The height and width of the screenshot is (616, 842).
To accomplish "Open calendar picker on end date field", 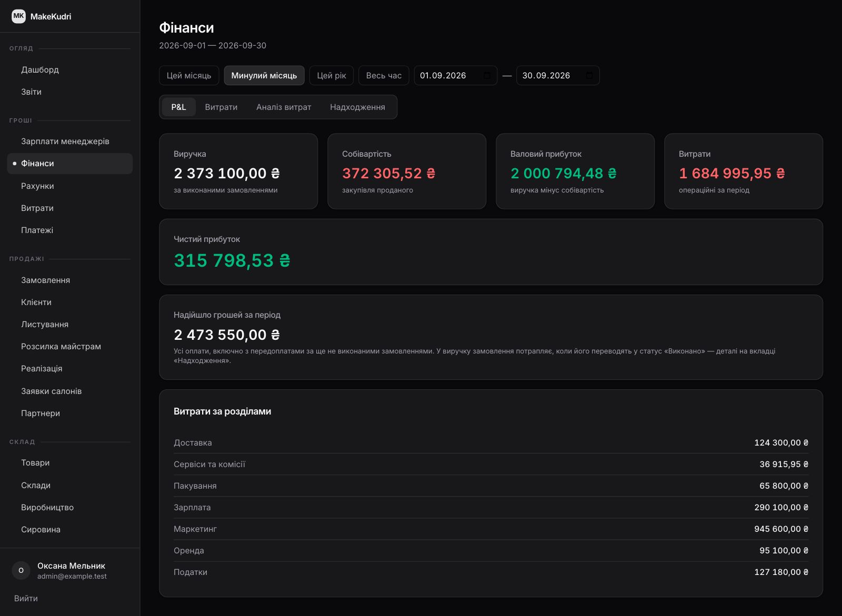I will (x=589, y=76).
